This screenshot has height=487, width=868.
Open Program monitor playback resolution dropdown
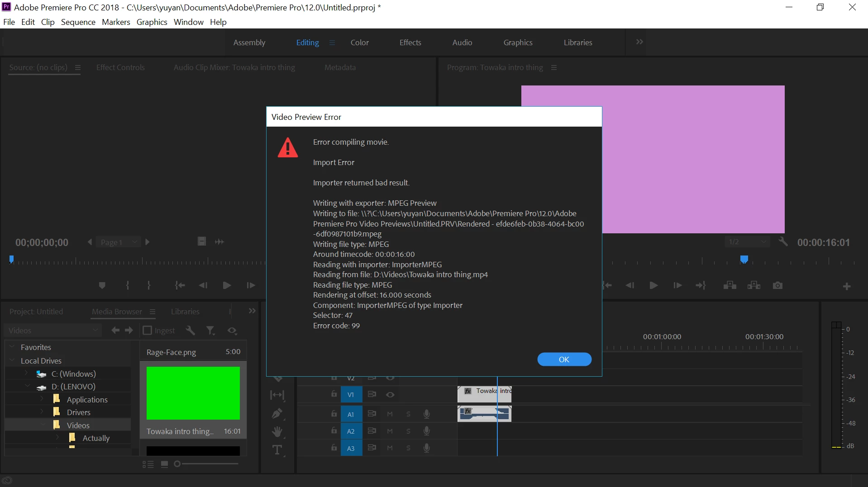click(747, 242)
